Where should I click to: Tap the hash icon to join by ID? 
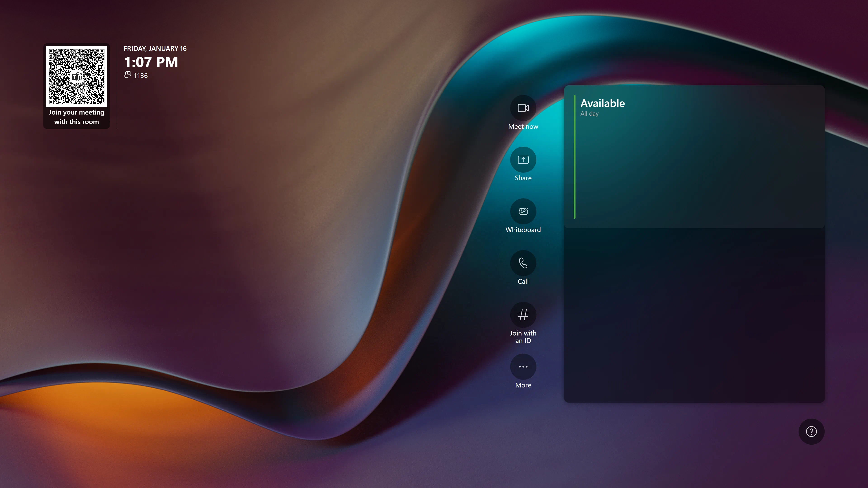coord(523,315)
